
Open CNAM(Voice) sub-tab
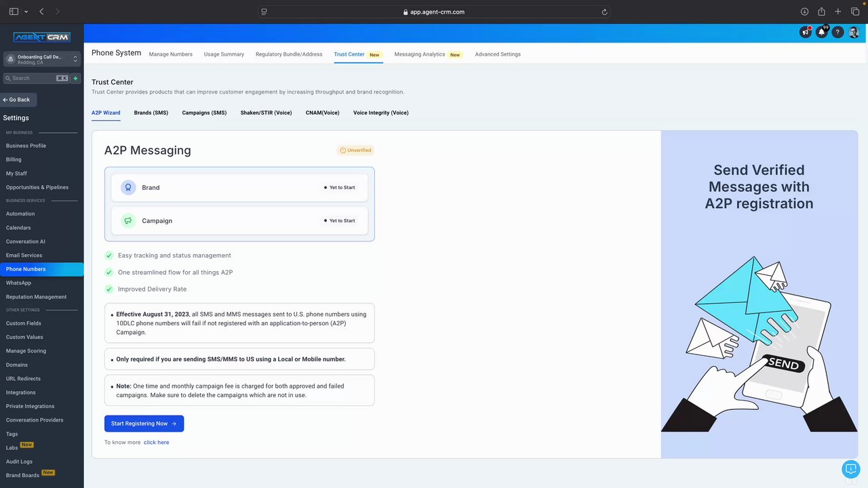tap(323, 113)
